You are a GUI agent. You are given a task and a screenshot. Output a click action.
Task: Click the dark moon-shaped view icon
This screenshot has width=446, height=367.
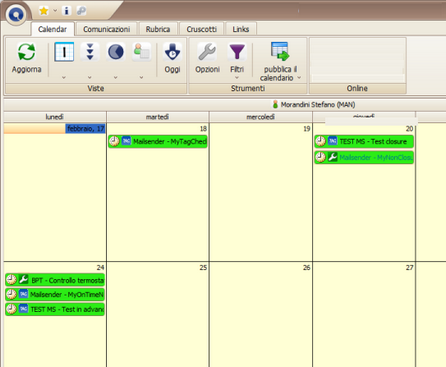point(116,52)
